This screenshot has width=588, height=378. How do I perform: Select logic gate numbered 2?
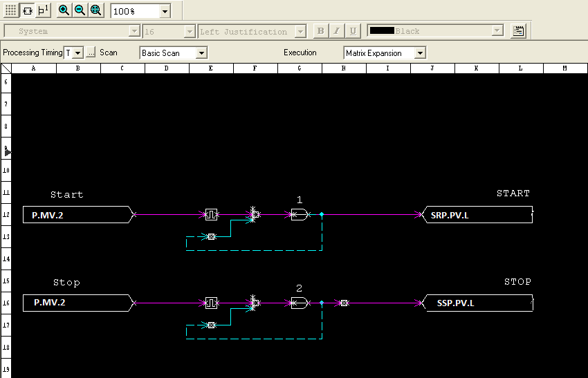[x=300, y=303]
